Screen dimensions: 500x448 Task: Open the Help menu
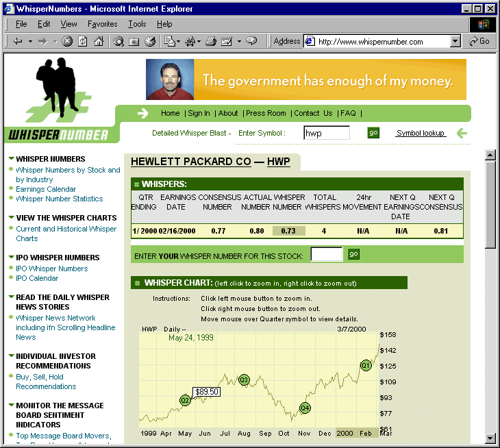click(164, 24)
